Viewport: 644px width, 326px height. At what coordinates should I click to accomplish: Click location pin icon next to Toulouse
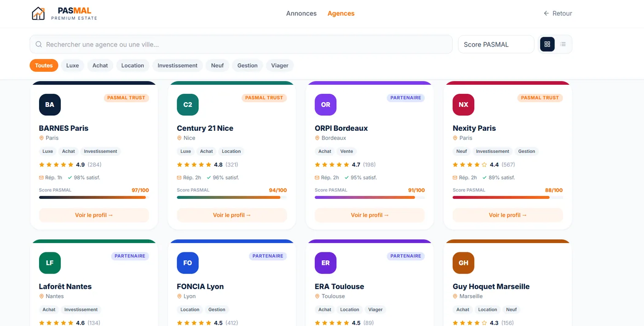[317, 297]
